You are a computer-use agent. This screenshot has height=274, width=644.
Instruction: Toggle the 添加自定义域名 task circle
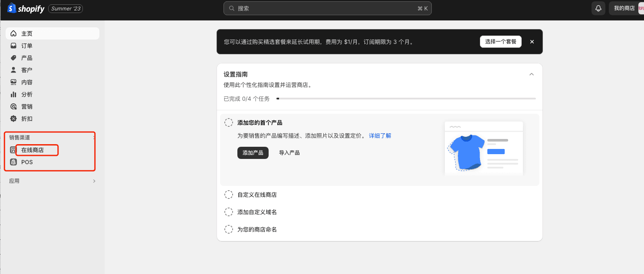228,212
